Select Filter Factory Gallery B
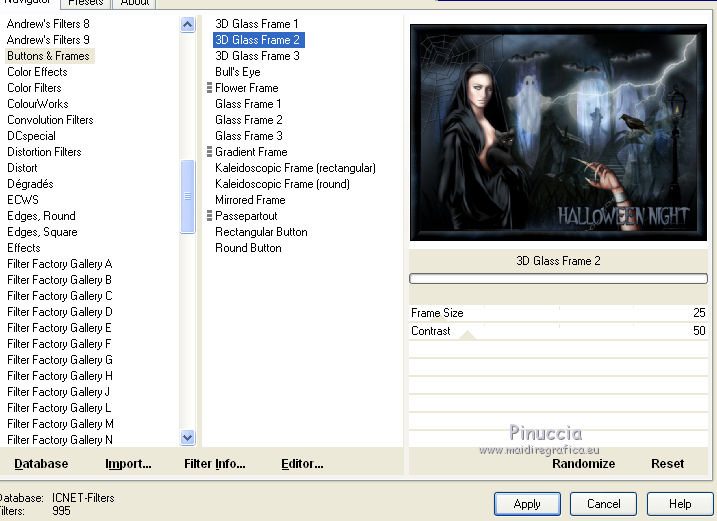The image size is (717, 521). pos(59,280)
